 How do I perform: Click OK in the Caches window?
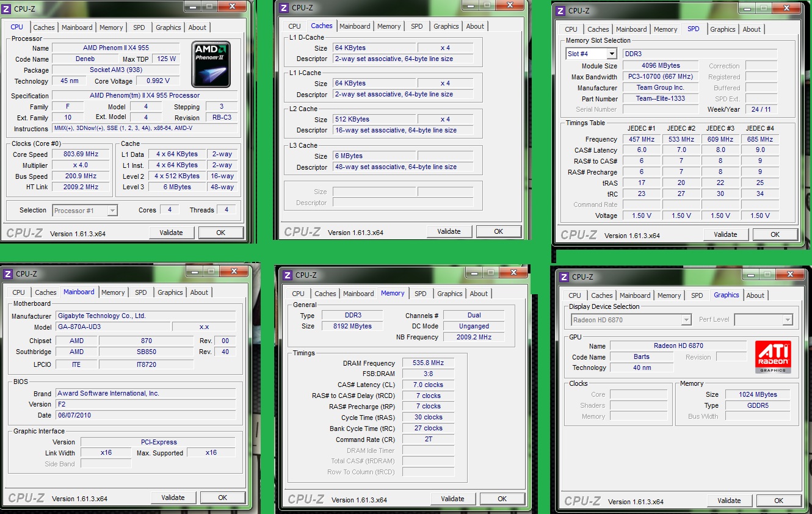pos(499,231)
